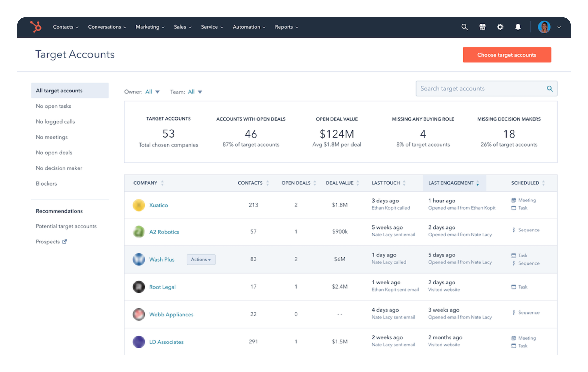Open the Prospects external link icon
Viewport: 588px width, 372px height.
pyautogui.click(x=64, y=242)
